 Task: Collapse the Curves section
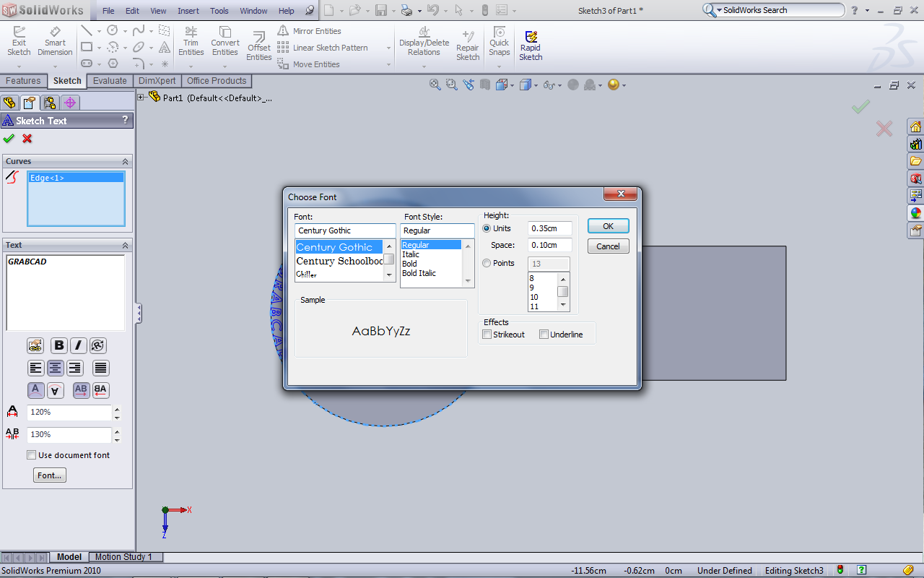pyautogui.click(x=125, y=162)
